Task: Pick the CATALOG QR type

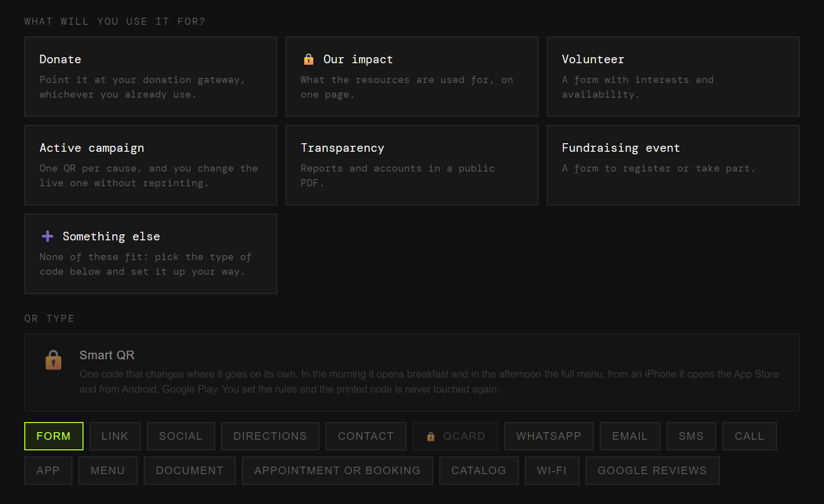Action: coord(479,471)
